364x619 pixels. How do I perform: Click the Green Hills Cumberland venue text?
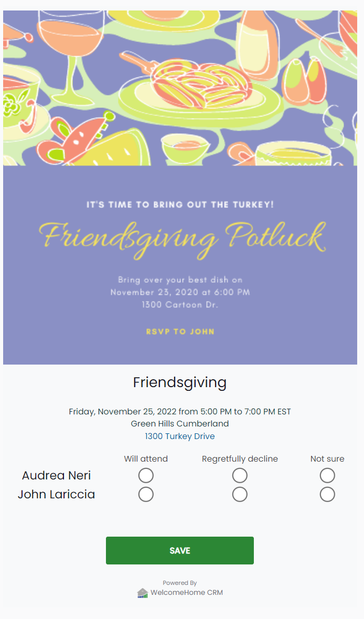pyautogui.click(x=179, y=423)
